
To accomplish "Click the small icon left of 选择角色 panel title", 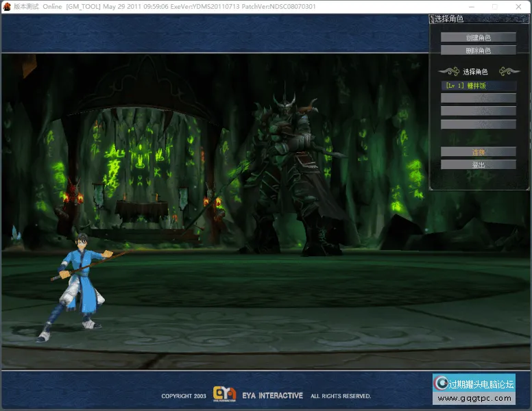I will [x=432, y=19].
